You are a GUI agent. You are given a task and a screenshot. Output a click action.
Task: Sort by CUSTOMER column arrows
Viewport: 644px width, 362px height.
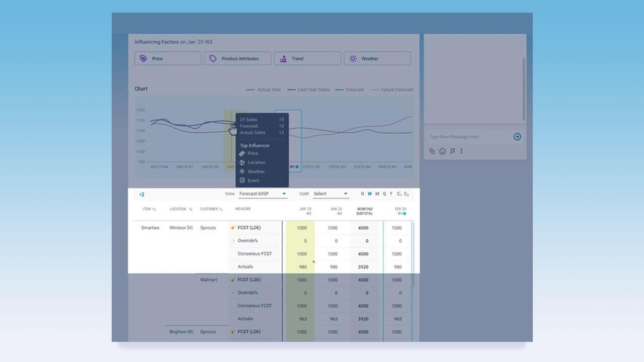click(x=221, y=209)
